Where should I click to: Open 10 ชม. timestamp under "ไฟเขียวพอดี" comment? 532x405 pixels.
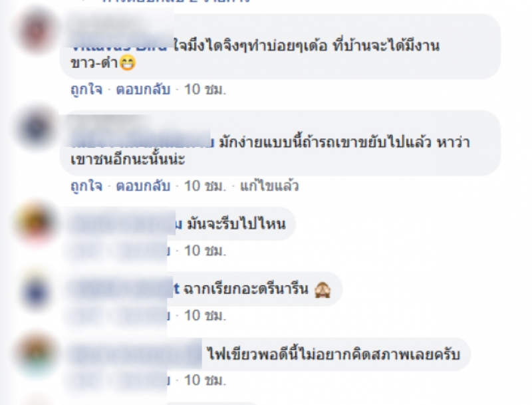tap(205, 380)
